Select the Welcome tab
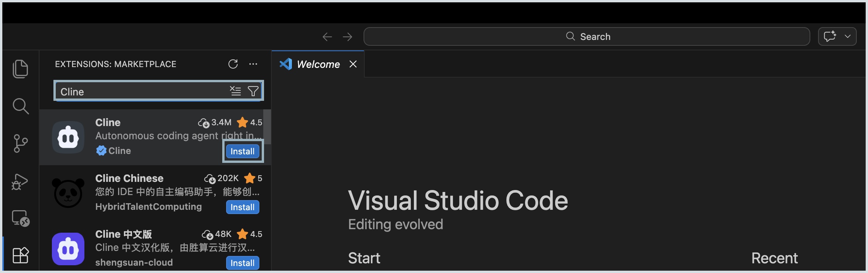The height and width of the screenshot is (273, 868). pyautogui.click(x=318, y=64)
